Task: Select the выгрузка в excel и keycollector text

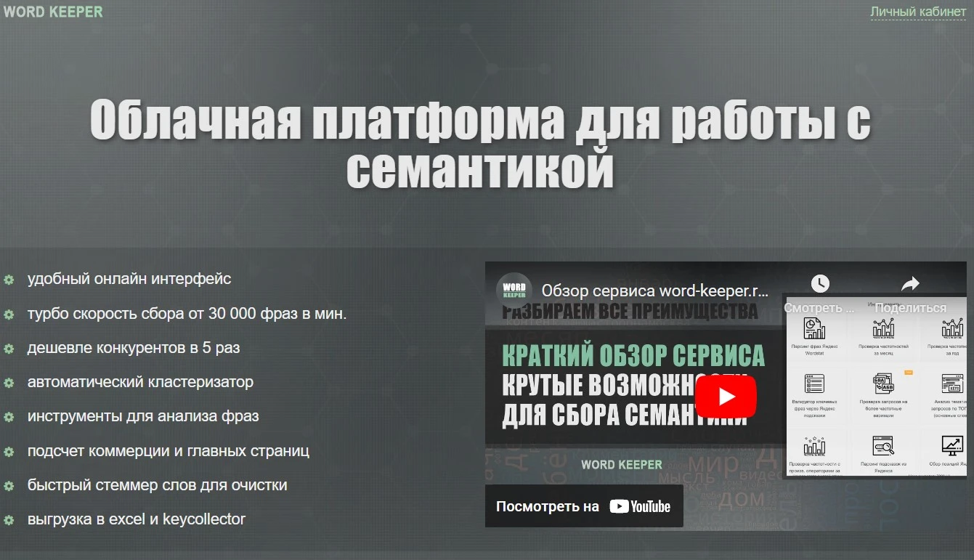Action: pos(137,519)
